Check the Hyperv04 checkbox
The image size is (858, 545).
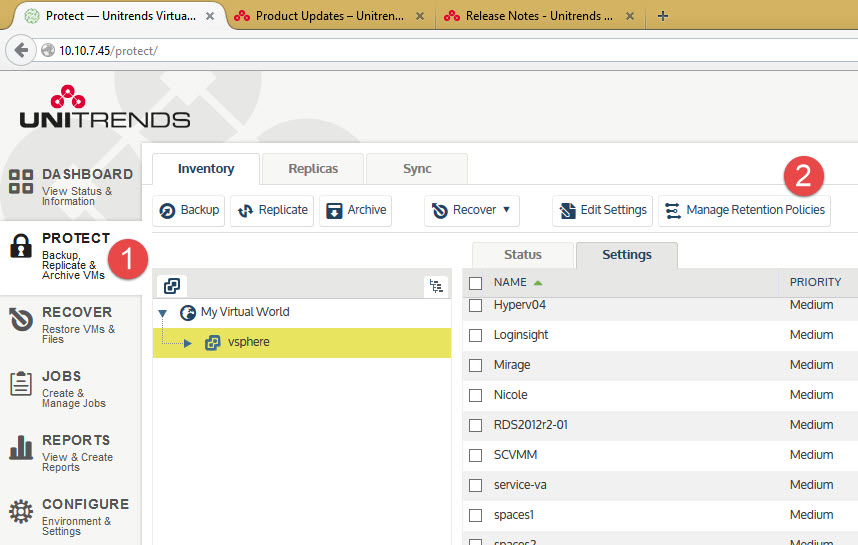coord(476,305)
